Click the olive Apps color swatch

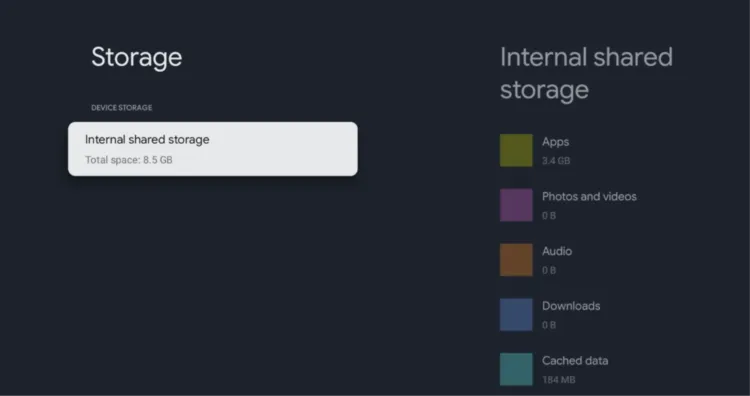pyautogui.click(x=516, y=150)
